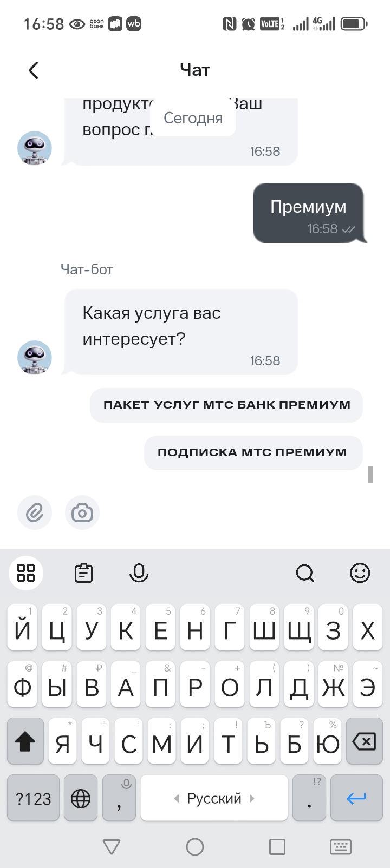Tap the keyboard search icon
Screen dimensions: 390x868
click(305, 573)
